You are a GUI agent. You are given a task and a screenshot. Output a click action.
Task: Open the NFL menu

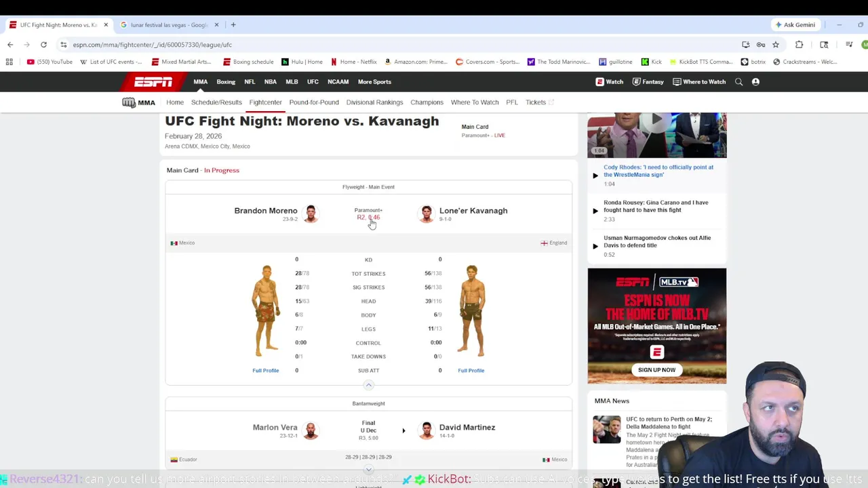(x=250, y=82)
